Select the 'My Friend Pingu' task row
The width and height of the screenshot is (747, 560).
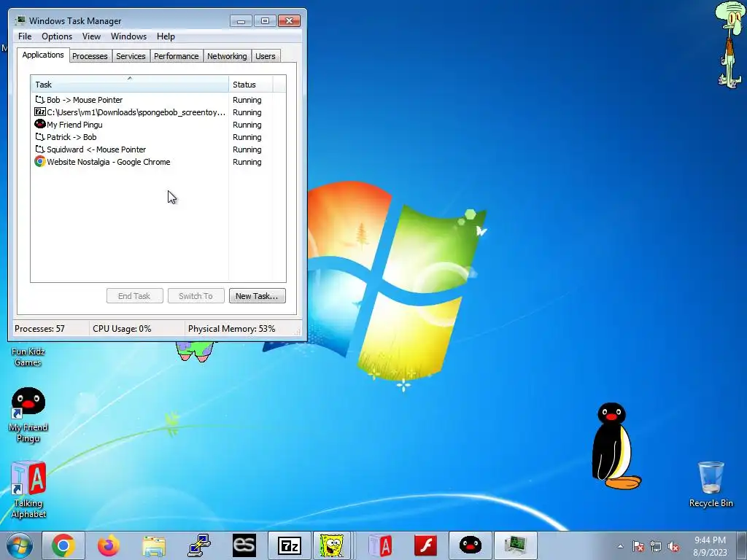158,125
